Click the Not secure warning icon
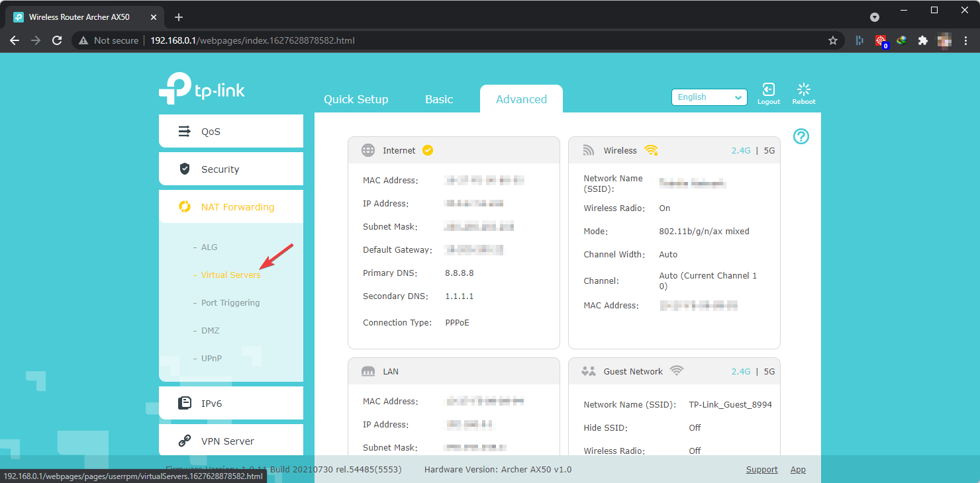This screenshot has width=980, height=483. point(83,40)
